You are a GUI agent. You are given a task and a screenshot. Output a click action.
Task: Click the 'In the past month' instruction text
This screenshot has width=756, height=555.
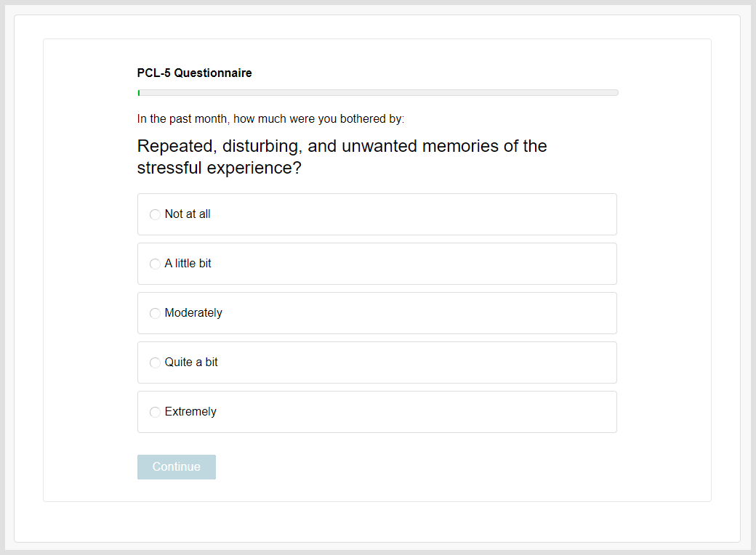[x=270, y=119]
